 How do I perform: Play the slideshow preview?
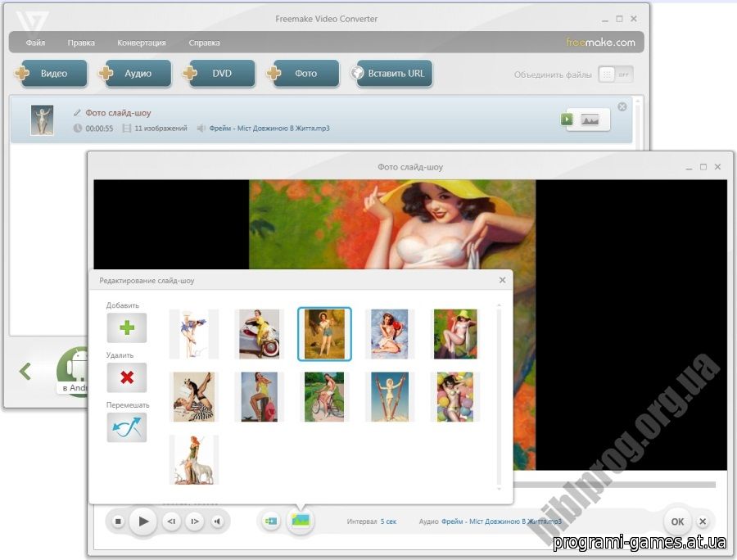click(x=144, y=521)
